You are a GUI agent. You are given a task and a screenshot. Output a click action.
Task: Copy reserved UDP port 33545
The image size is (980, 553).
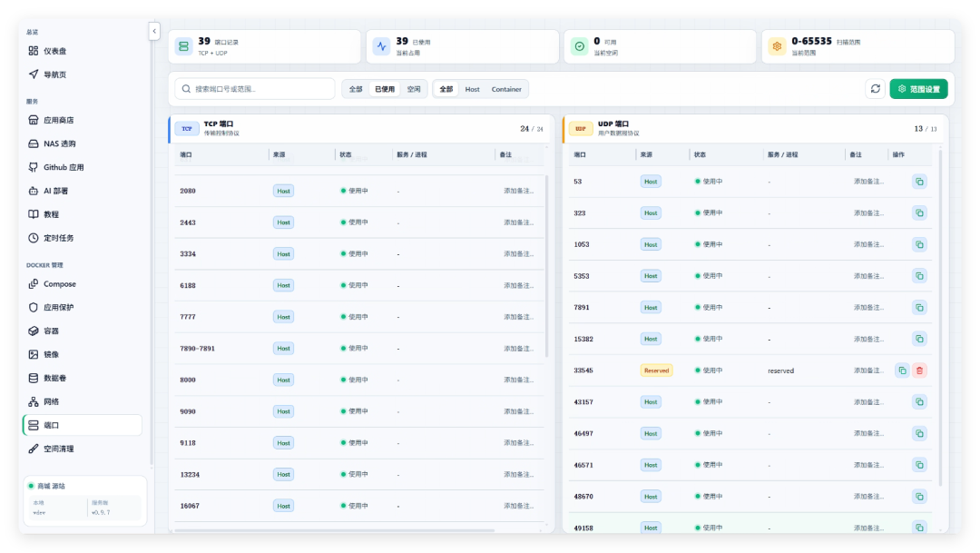pyautogui.click(x=902, y=370)
